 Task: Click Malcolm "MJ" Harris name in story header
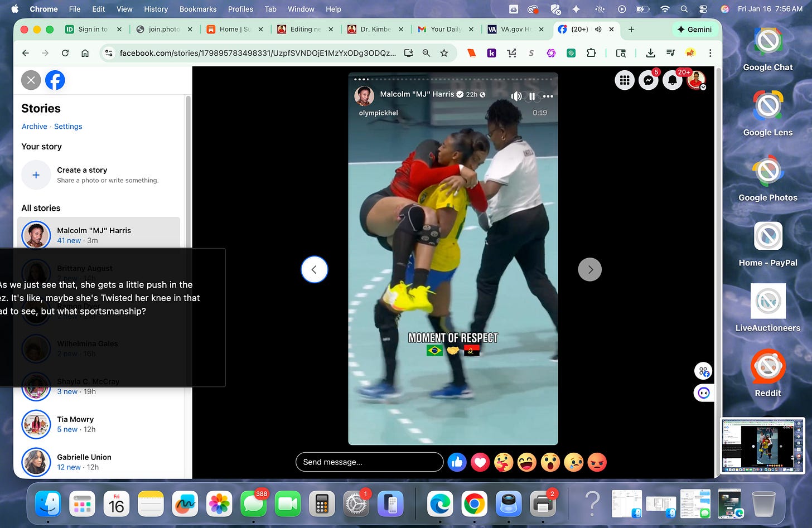tap(417, 94)
